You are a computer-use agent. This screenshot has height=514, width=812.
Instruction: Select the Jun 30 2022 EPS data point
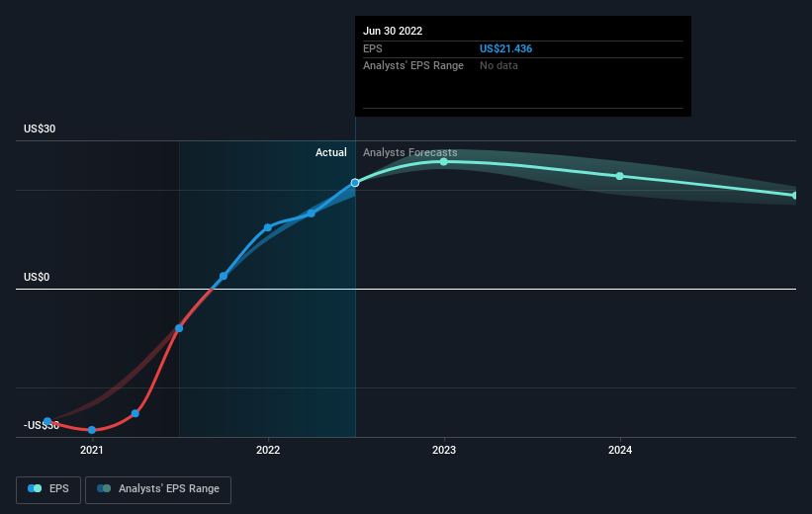coord(355,183)
